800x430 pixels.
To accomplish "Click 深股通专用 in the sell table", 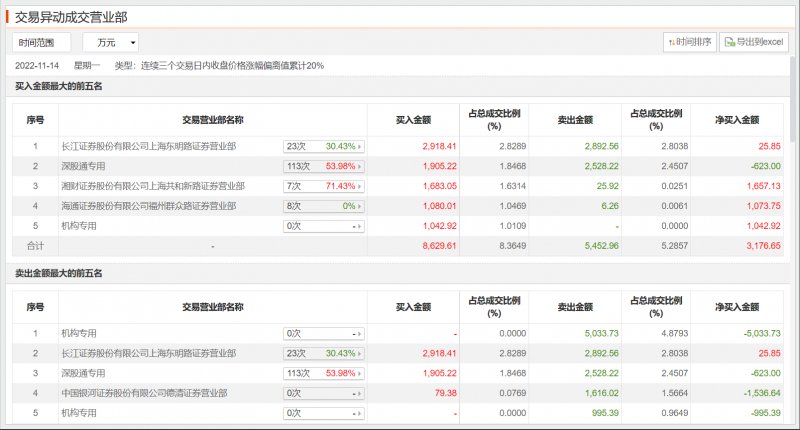I will click(x=83, y=373).
